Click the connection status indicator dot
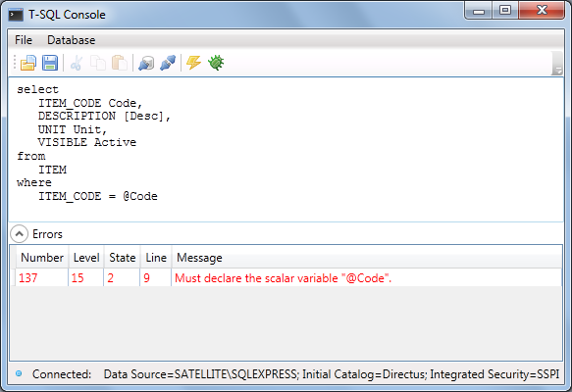 click(x=19, y=373)
